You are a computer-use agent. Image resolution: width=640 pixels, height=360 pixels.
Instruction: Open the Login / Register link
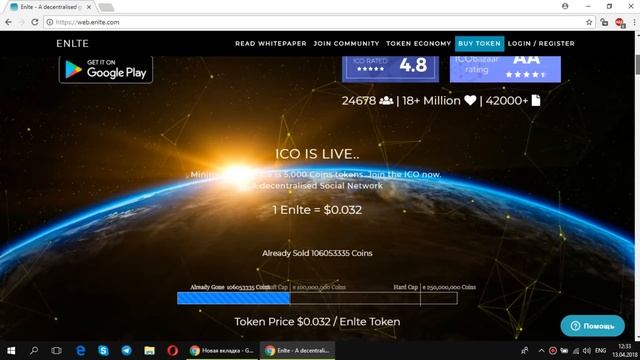541,44
